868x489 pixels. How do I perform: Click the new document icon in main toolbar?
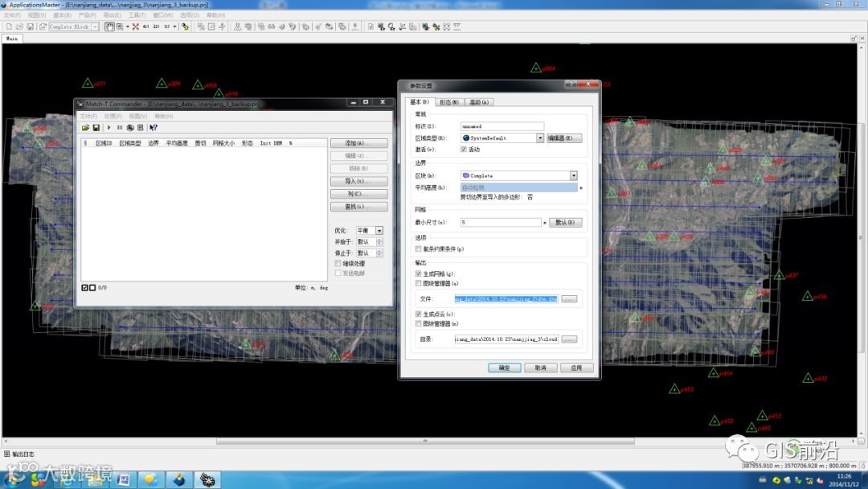tap(8, 27)
